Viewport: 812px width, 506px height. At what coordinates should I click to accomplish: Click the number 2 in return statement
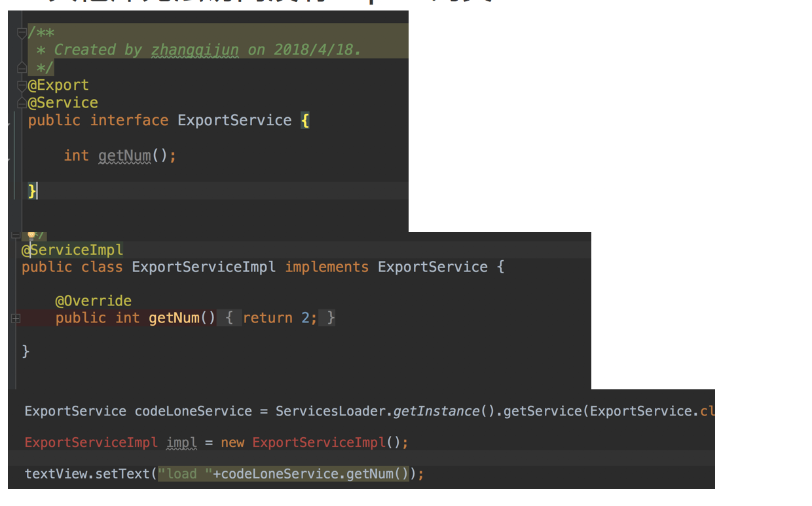click(x=305, y=318)
